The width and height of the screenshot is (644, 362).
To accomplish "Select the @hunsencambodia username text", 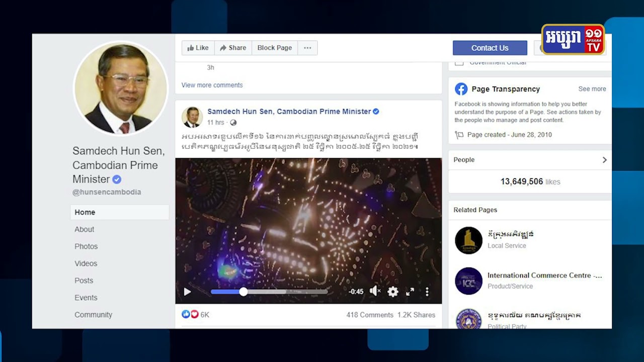I will (x=107, y=192).
